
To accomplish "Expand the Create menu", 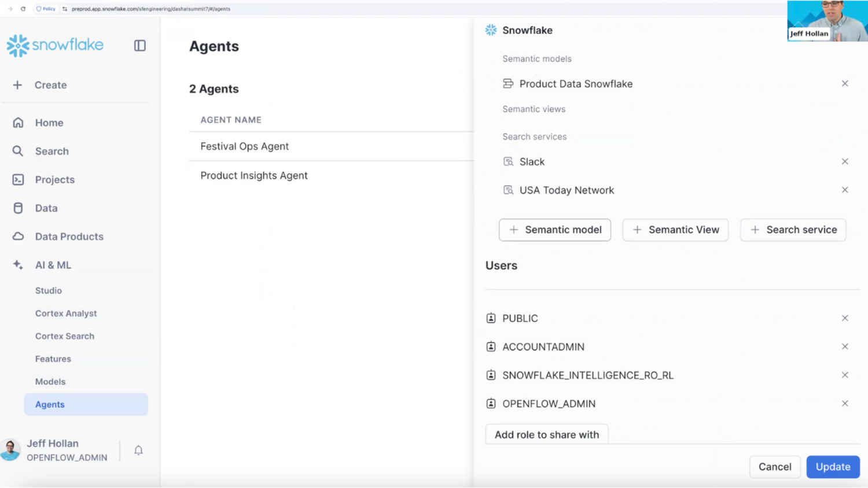I will [50, 85].
